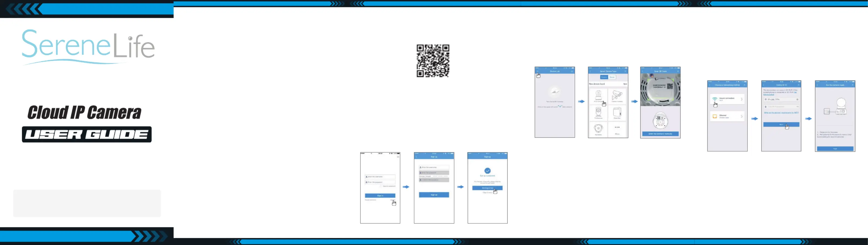The height and width of the screenshot is (245, 868).
Task: Toggle Wi-Fi password visibility eye icon
Action: pos(797,106)
